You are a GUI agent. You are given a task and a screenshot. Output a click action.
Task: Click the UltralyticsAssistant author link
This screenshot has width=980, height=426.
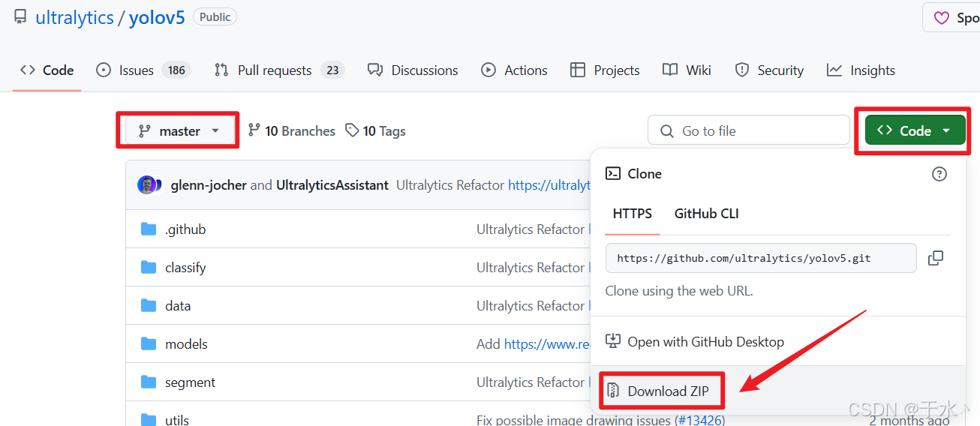coord(332,184)
